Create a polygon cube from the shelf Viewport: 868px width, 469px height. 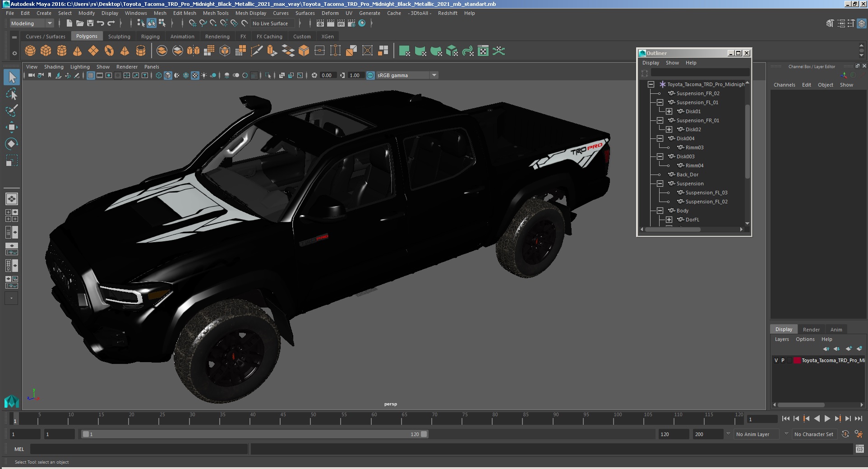pos(46,51)
